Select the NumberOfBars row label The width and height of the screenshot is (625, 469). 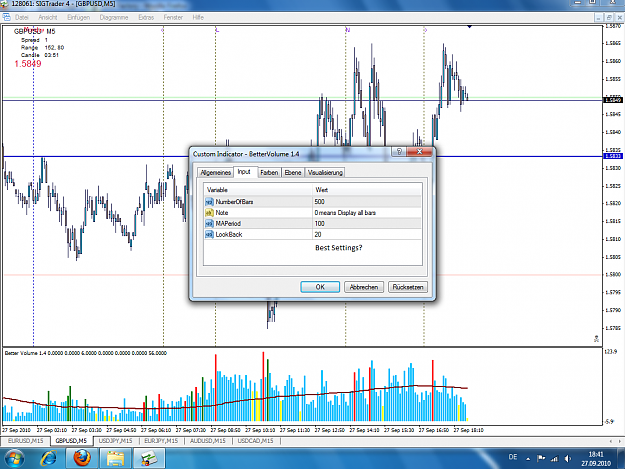click(234, 202)
